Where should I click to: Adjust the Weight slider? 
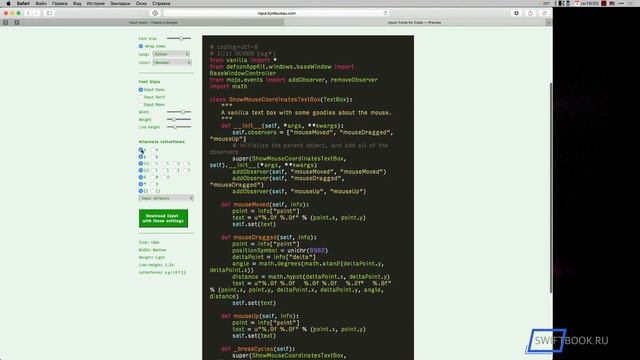coord(179,119)
